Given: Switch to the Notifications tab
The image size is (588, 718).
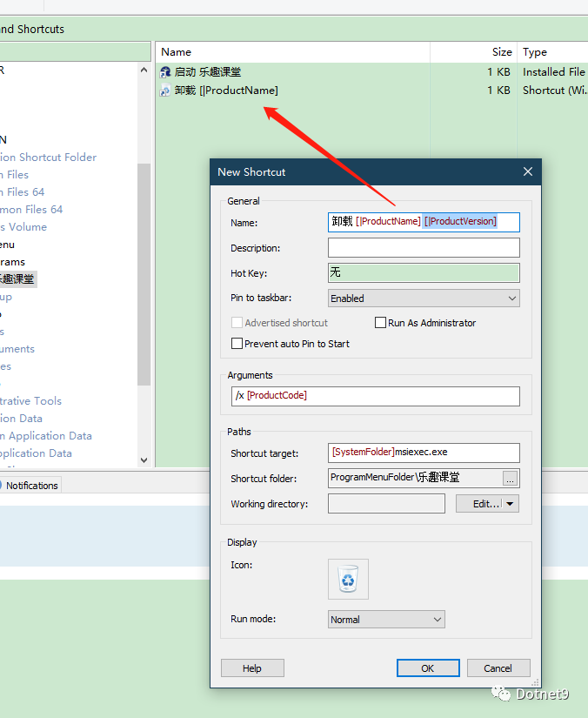Looking at the screenshot, I should [x=31, y=486].
